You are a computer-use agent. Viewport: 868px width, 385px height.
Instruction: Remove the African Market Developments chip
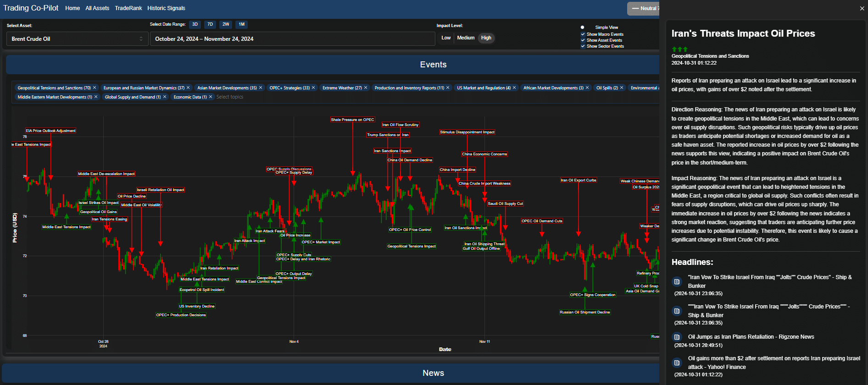click(587, 88)
